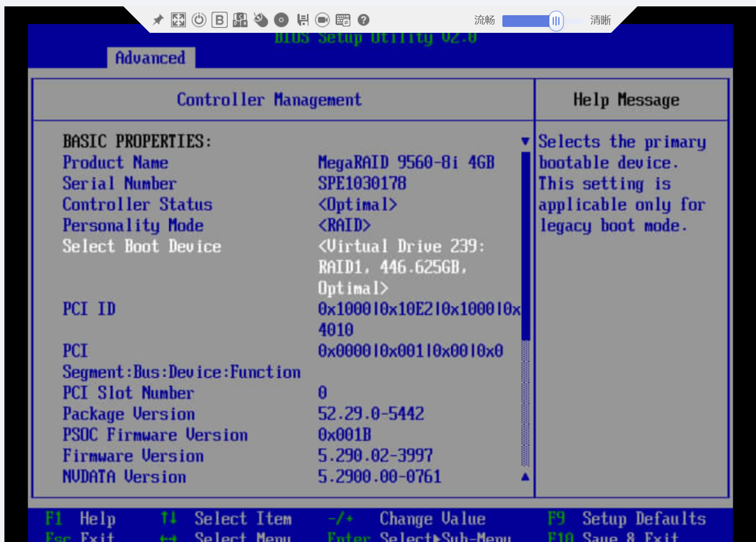The height and width of the screenshot is (542, 756).
Task: Click the F9 Setup Defaults key hint
Action: point(627,518)
